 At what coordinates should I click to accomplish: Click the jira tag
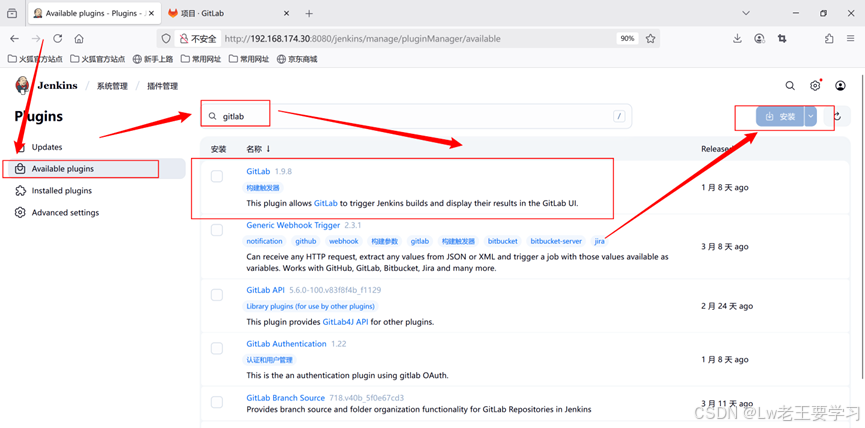click(599, 241)
